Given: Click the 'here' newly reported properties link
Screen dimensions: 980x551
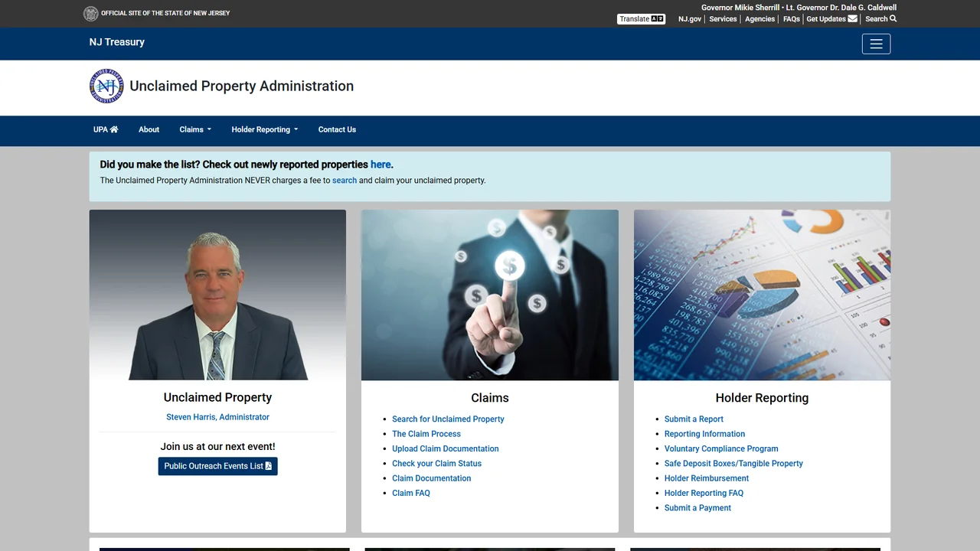Looking at the screenshot, I should click(381, 165).
